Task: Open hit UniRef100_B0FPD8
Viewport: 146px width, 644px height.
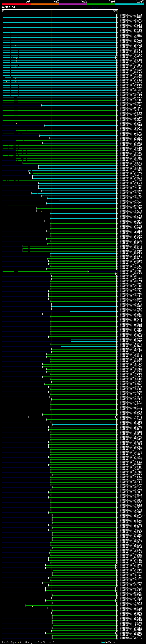Action: 131,30
